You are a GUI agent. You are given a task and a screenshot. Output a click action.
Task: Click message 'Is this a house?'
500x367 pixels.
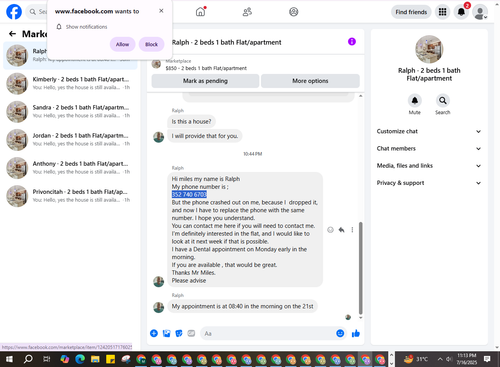pos(191,121)
